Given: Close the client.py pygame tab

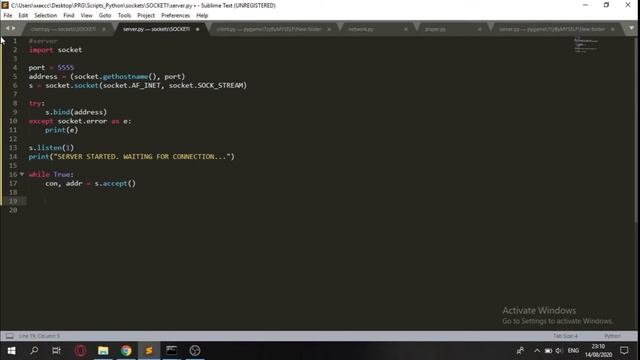Looking at the screenshot, I should 329,29.
